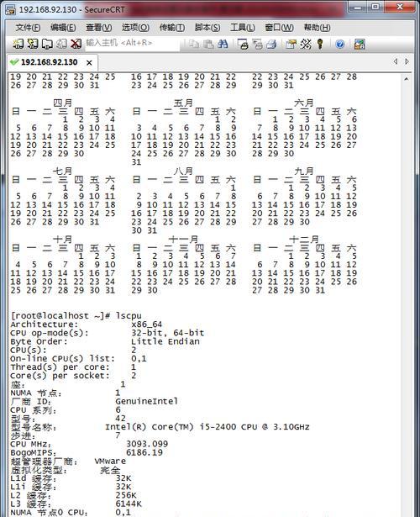Viewport: 420px width, 517px height.
Task: Click the Public Key assistant key icon
Action: point(320,44)
